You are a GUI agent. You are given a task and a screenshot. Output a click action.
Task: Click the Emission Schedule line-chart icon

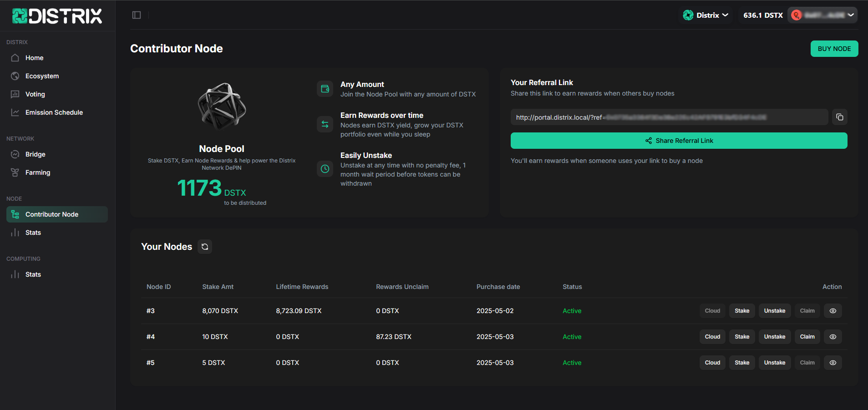click(15, 112)
